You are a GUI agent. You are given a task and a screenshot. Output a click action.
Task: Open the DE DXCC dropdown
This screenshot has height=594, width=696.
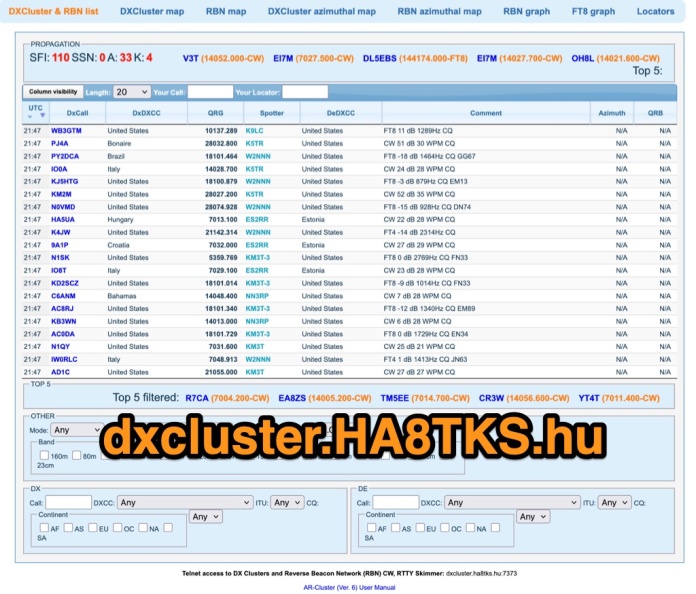point(512,503)
